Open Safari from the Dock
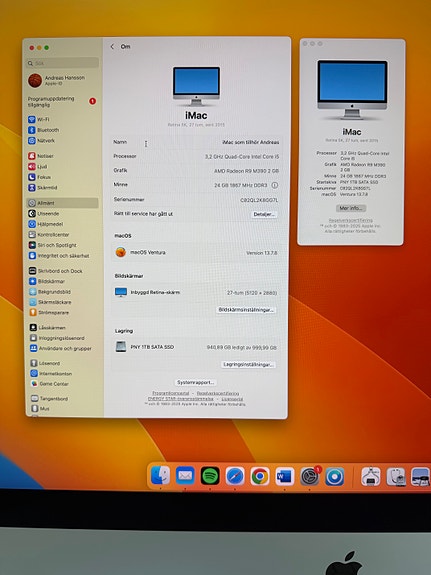 tap(235, 476)
